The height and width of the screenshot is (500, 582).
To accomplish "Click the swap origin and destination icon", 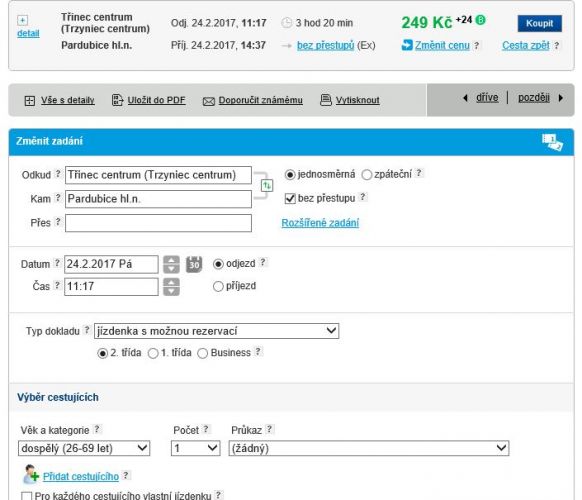I will 267,185.
